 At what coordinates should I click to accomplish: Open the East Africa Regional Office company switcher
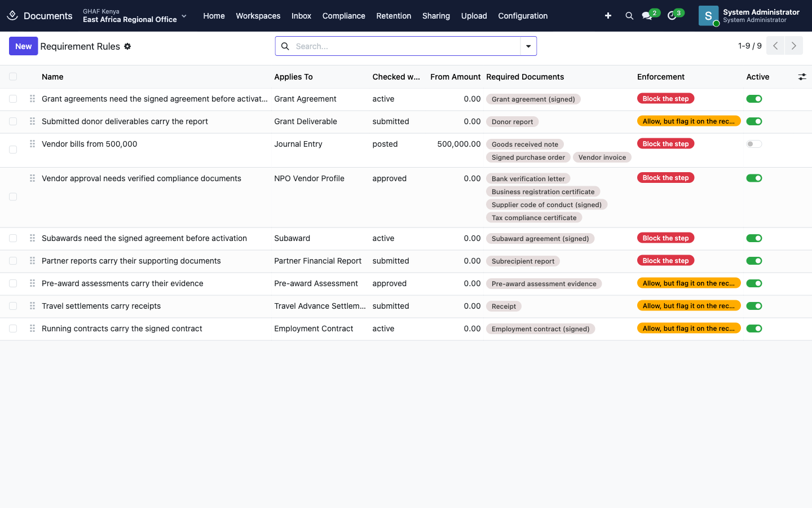(134, 16)
